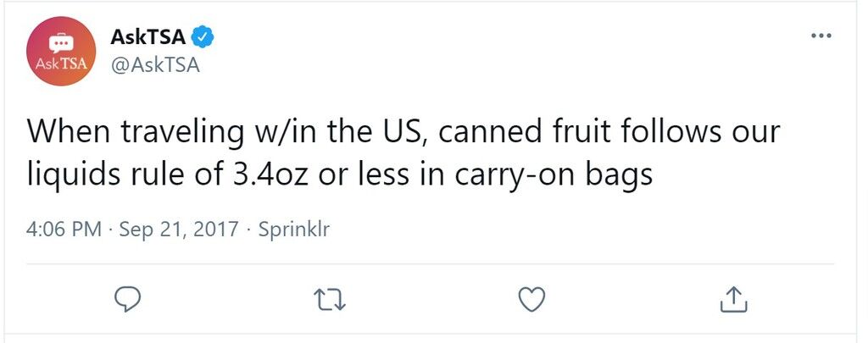Reply to the AskTSA tweet

127,299
